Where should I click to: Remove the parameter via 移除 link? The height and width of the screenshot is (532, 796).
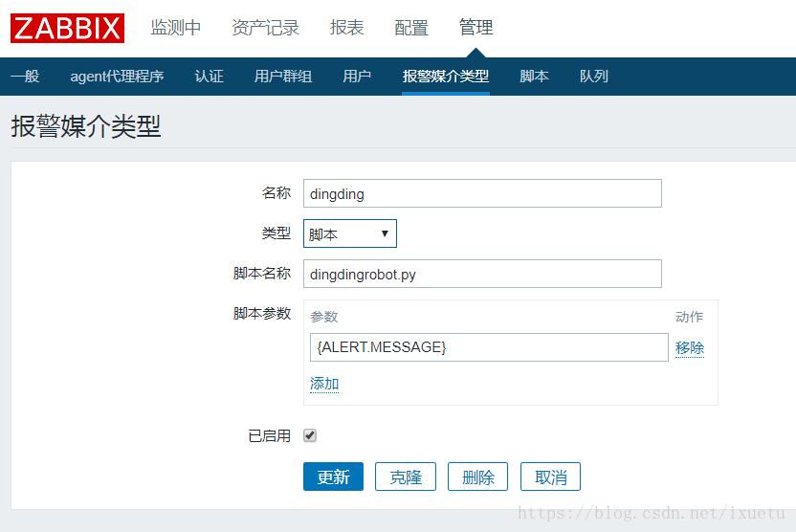tap(690, 348)
